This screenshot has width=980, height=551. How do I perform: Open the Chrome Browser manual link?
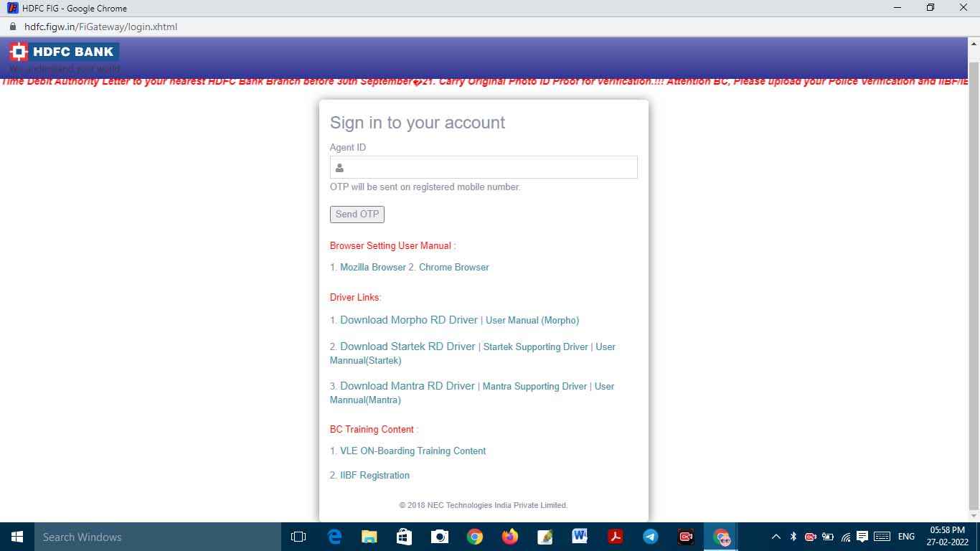[x=453, y=267]
